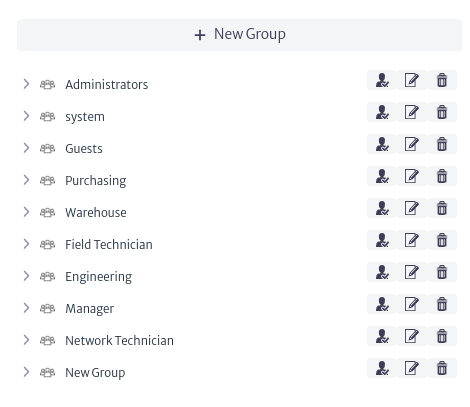Edit the Administrators group
Image resolution: width=470 pixels, height=407 pixels.
tap(412, 80)
